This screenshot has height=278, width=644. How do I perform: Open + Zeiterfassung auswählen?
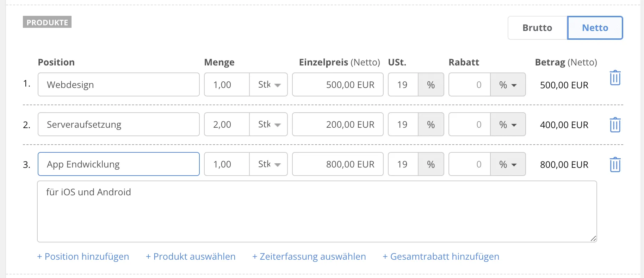pos(309,257)
